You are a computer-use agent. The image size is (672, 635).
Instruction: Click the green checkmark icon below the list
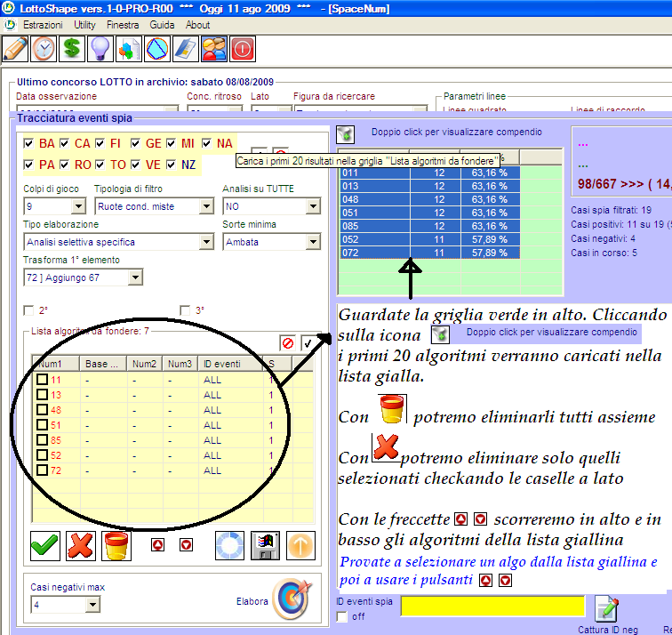44,545
